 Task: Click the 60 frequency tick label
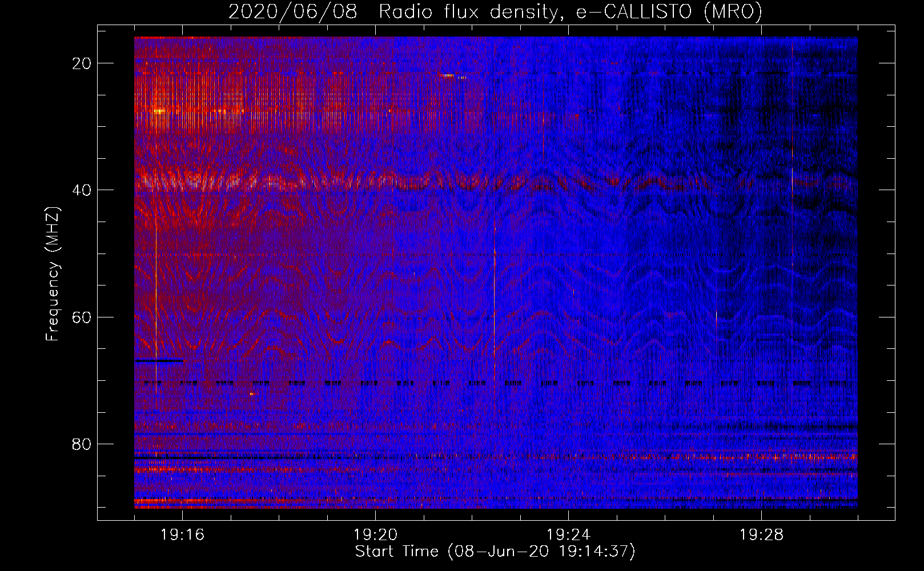click(x=82, y=317)
